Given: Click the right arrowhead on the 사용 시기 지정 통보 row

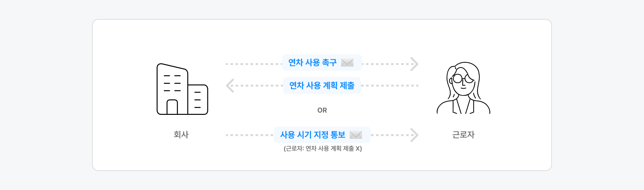Looking at the screenshot, I should tap(414, 135).
